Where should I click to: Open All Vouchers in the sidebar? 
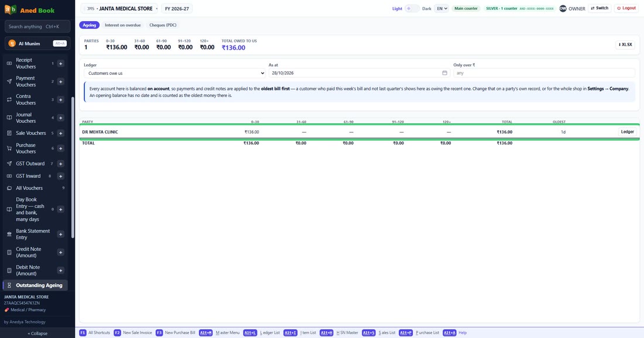(x=35, y=188)
